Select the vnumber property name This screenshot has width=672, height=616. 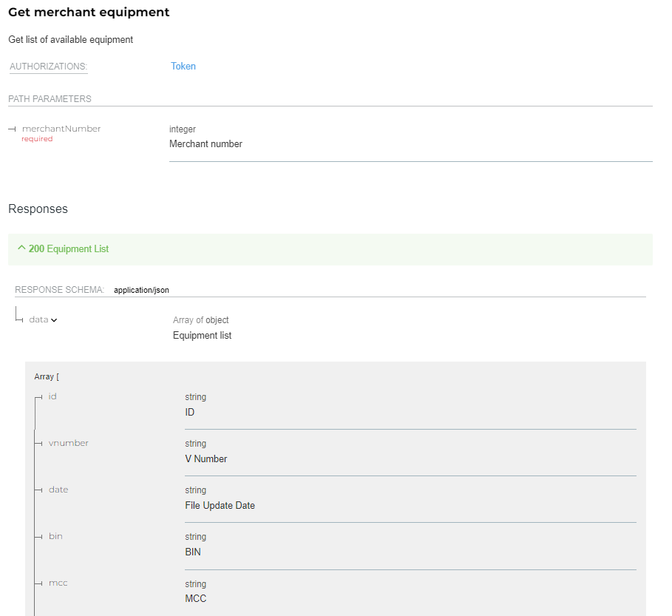(68, 443)
